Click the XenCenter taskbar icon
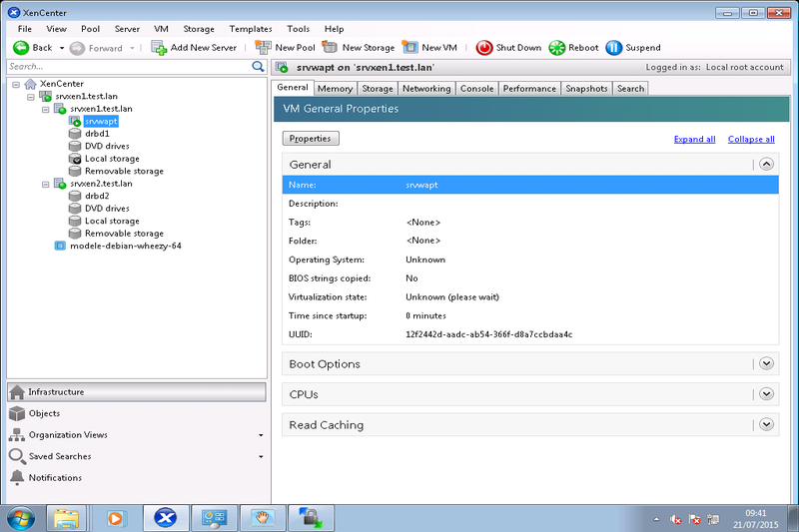This screenshot has width=799, height=532. coord(166,519)
